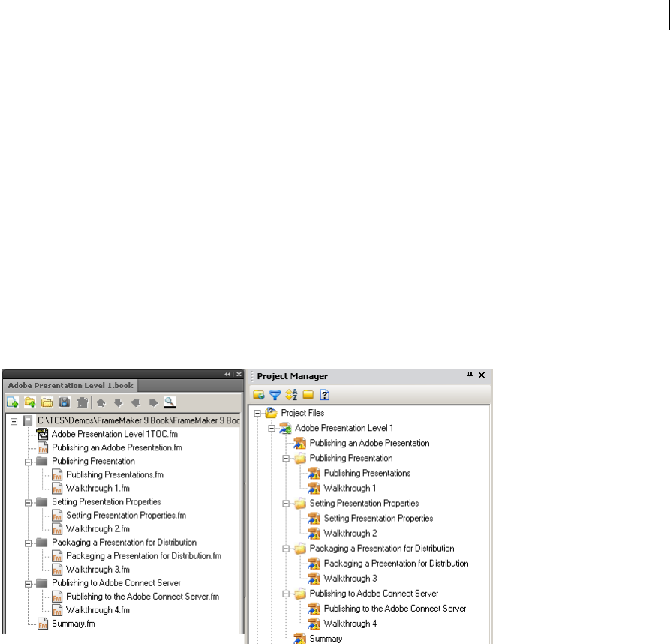Click the delete trash icon in book toolbar
This screenshot has width=670, height=644.
tap(82, 402)
